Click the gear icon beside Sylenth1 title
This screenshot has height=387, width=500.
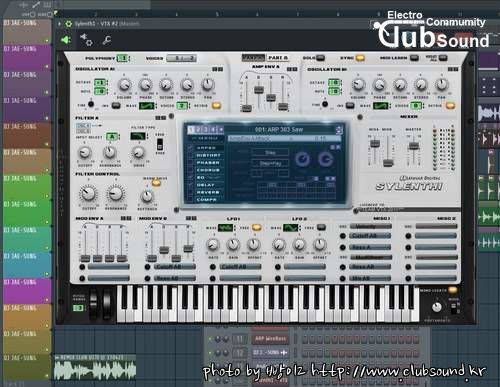[68, 24]
